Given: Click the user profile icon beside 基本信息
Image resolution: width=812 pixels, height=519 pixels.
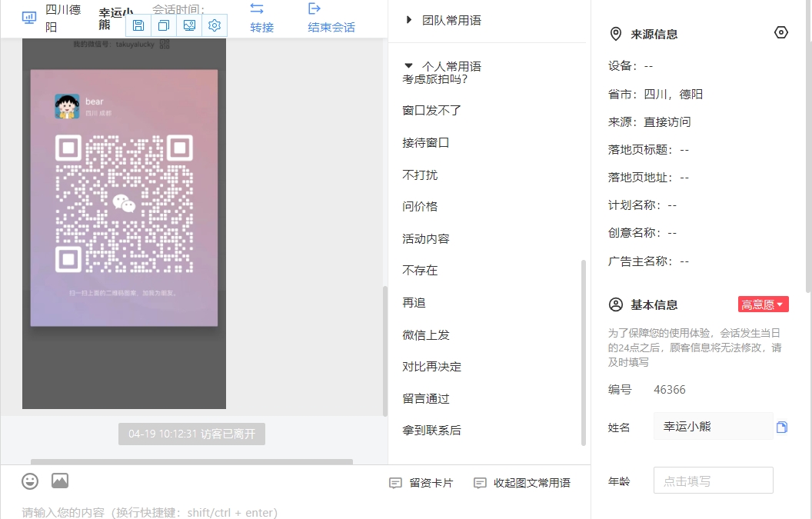Looking at the screenshot, I should 616,304.
